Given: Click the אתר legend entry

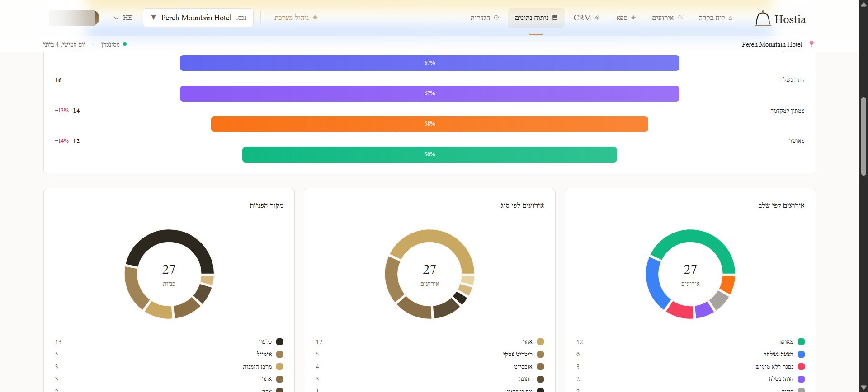Looking at the screenshot, I should tap(169, 379).
